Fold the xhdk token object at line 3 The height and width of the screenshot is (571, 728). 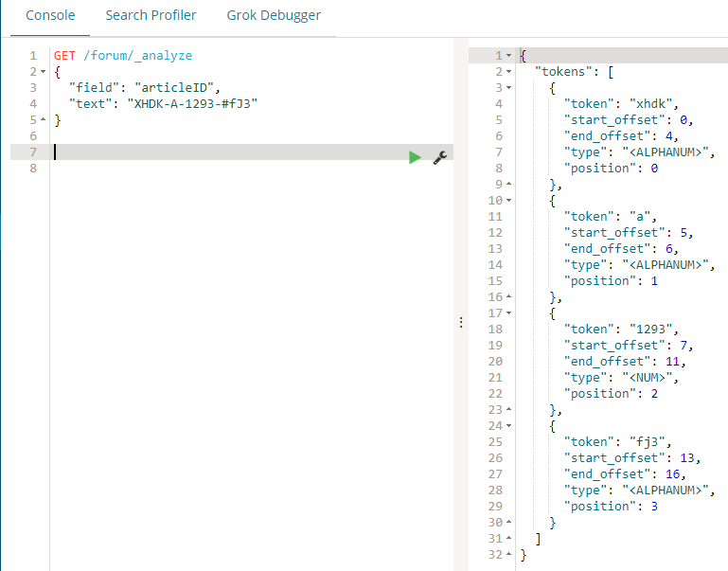[x=509, y=88]
